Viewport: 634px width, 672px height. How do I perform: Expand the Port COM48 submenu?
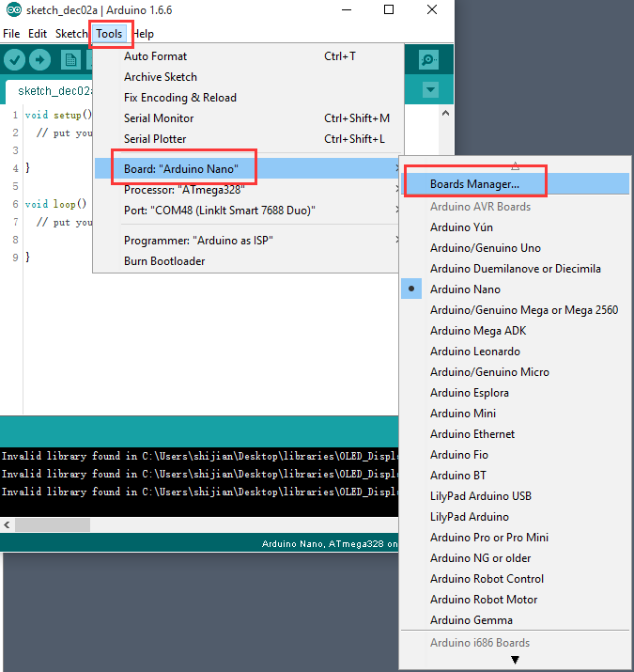(x=247, y=210)
